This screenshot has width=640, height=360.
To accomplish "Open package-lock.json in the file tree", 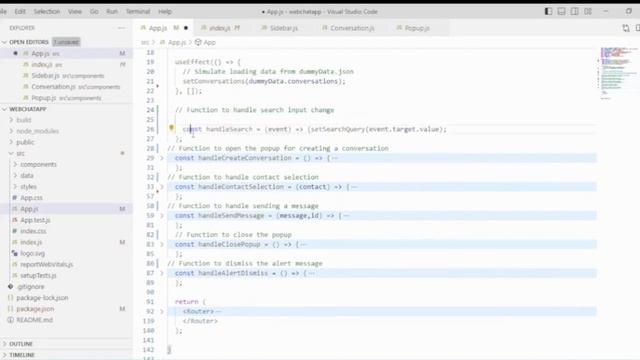I will (42, 298).
